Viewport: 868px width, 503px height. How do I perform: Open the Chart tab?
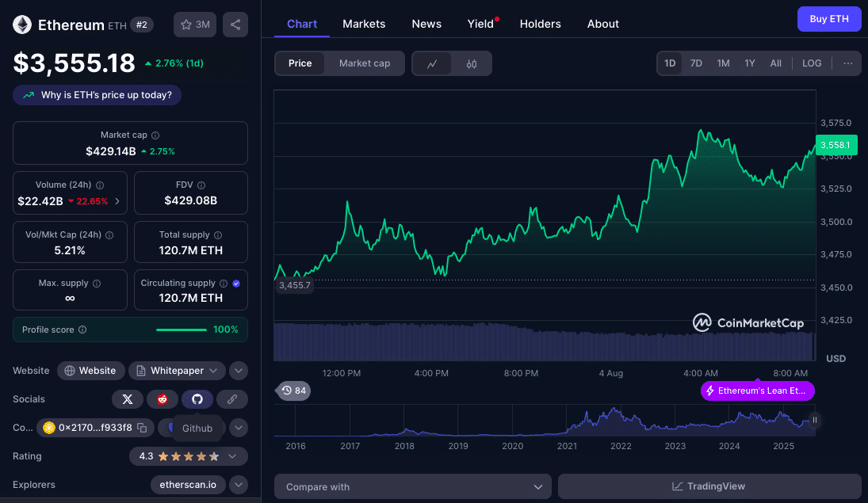(x=302, y=24)
